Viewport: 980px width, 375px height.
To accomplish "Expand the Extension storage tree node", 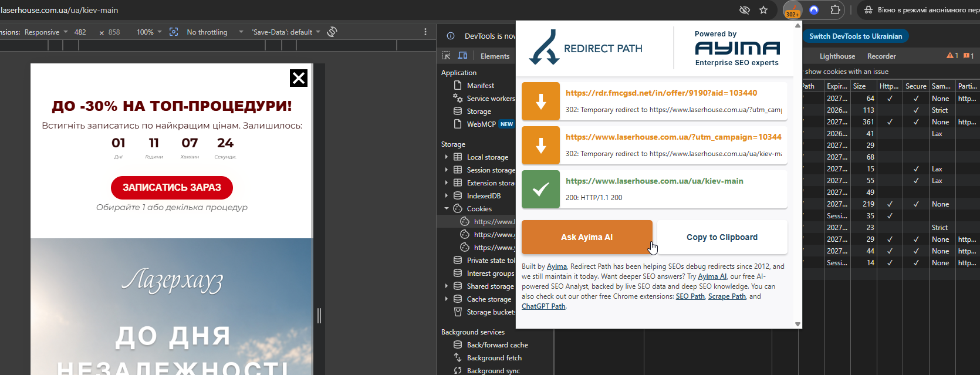I will click(447, 183).
